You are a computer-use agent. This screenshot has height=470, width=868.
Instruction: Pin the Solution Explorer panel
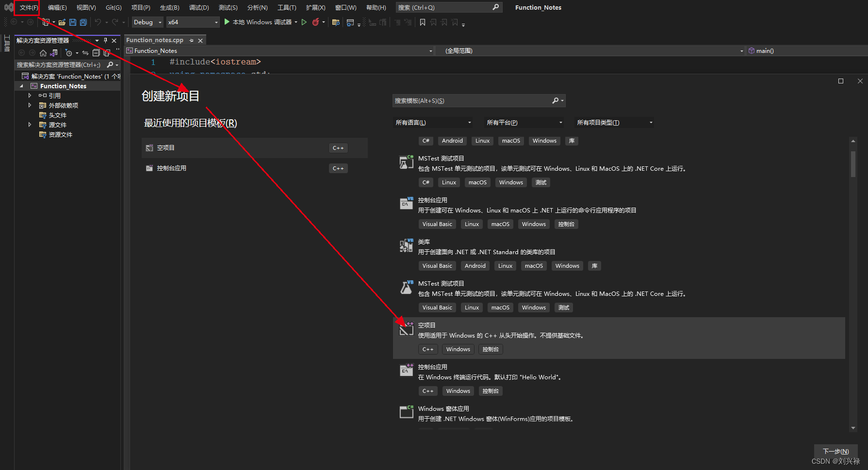105,41
